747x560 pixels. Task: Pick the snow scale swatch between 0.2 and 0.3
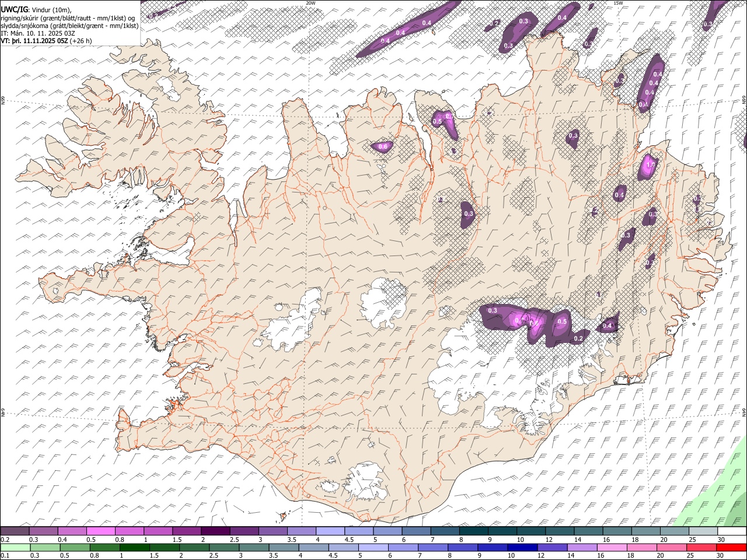pyautogui.click(x=15, y=531)
